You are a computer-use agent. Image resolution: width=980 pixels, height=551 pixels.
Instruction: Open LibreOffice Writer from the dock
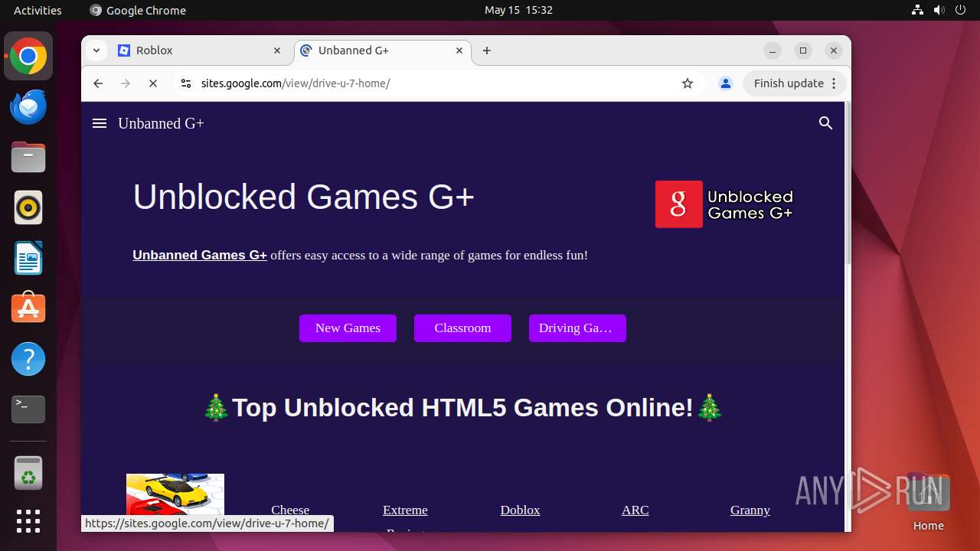(28, 258)
